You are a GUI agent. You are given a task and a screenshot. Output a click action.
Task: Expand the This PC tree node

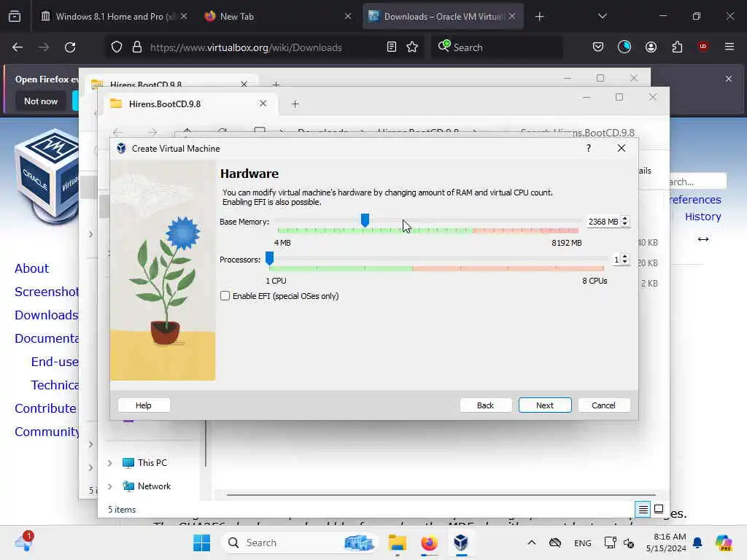pyautogui.click(x=110, y=463)
